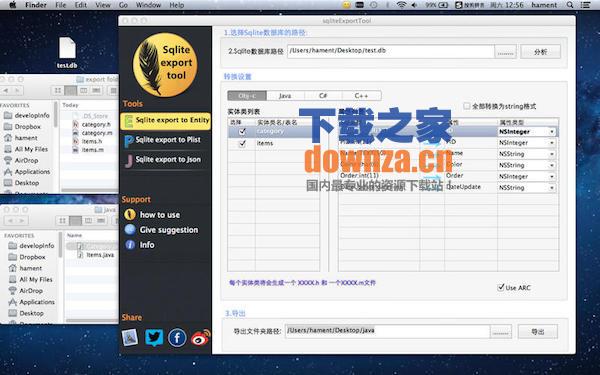Open Desktop in the export folder window sidebar

(x=21, y=183)
